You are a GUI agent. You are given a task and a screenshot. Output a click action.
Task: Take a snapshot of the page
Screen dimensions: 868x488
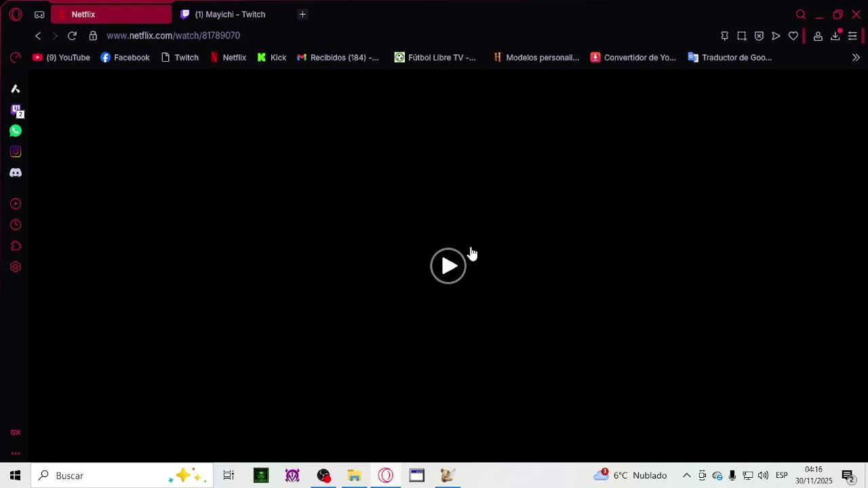(x=742, y=36)
